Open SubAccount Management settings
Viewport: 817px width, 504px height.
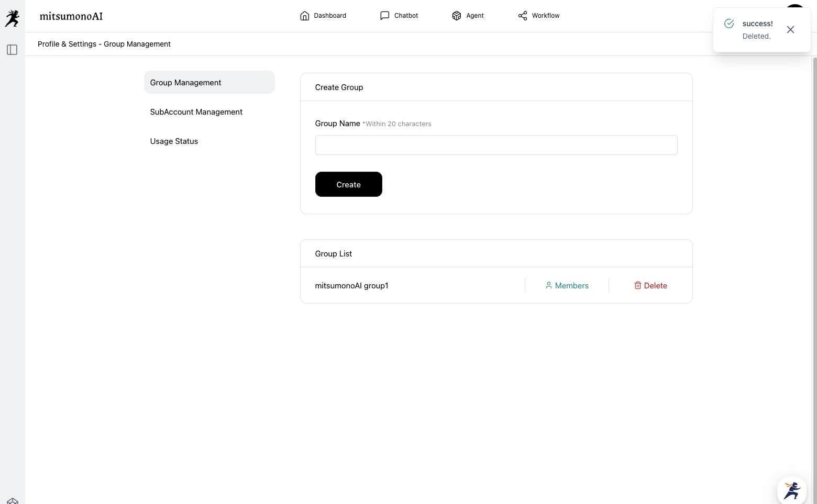point(196,112)
